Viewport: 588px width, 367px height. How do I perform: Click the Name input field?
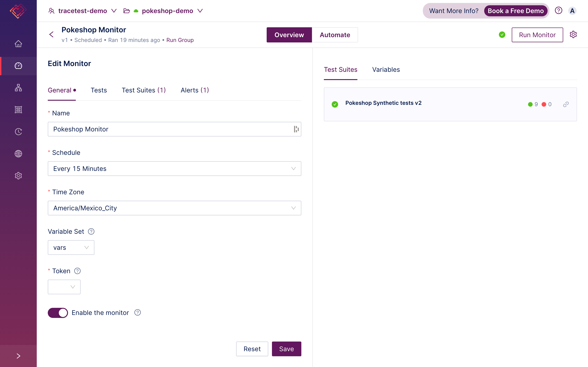(x=170, y=129)
